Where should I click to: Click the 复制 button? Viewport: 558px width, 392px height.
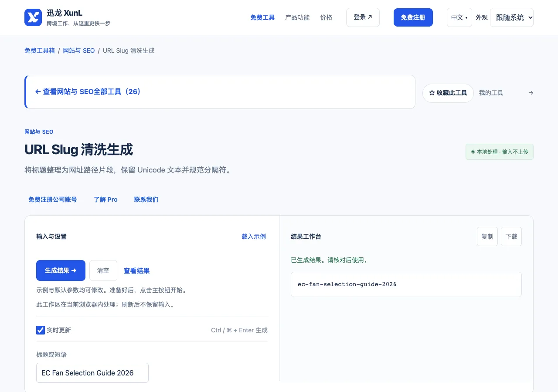(487, 237)
